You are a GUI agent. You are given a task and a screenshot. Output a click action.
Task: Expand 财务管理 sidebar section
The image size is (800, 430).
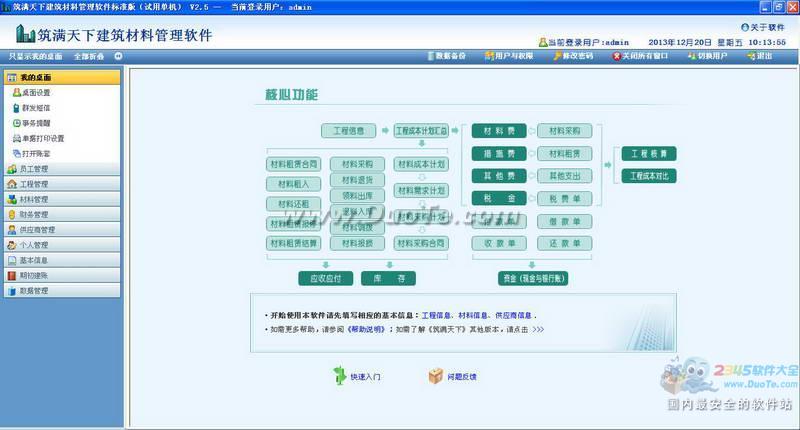click(62, 215)
